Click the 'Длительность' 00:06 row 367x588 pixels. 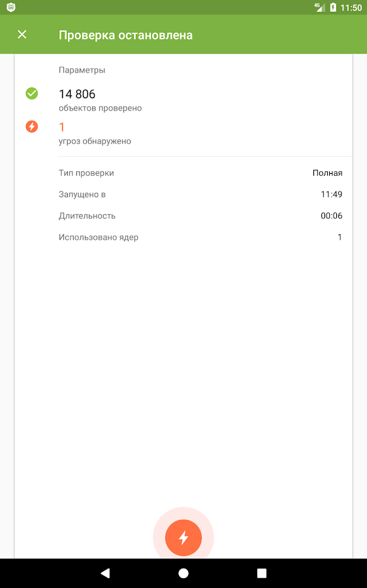pos(200,216)
